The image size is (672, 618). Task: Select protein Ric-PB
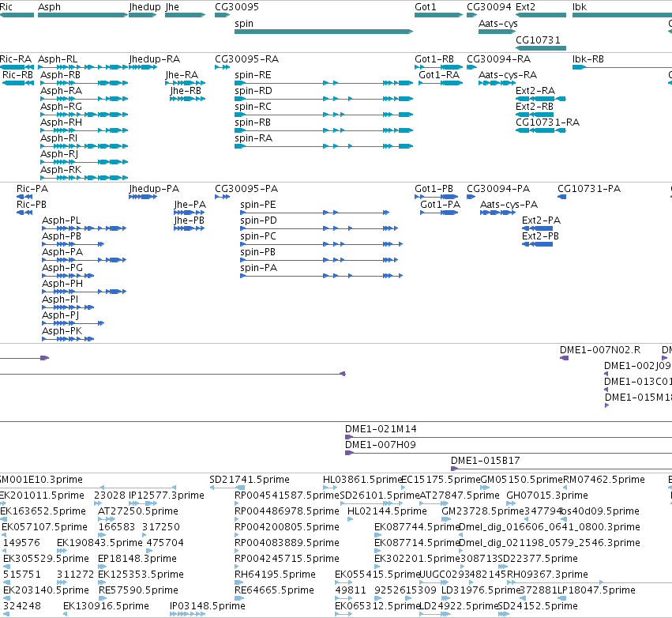[24, 213]
